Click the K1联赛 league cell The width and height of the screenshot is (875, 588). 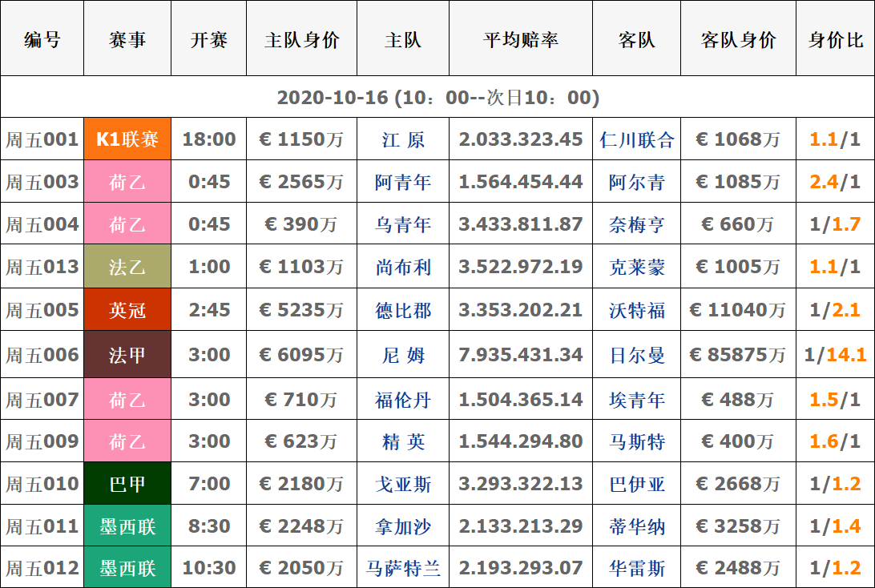(x=127, y=139)
